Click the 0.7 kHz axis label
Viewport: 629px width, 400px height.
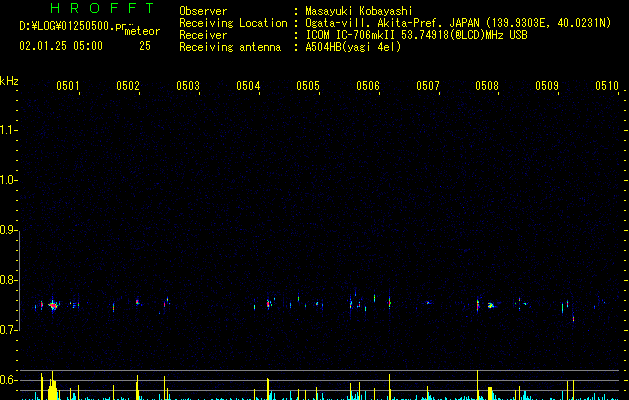tap(8, 330)
